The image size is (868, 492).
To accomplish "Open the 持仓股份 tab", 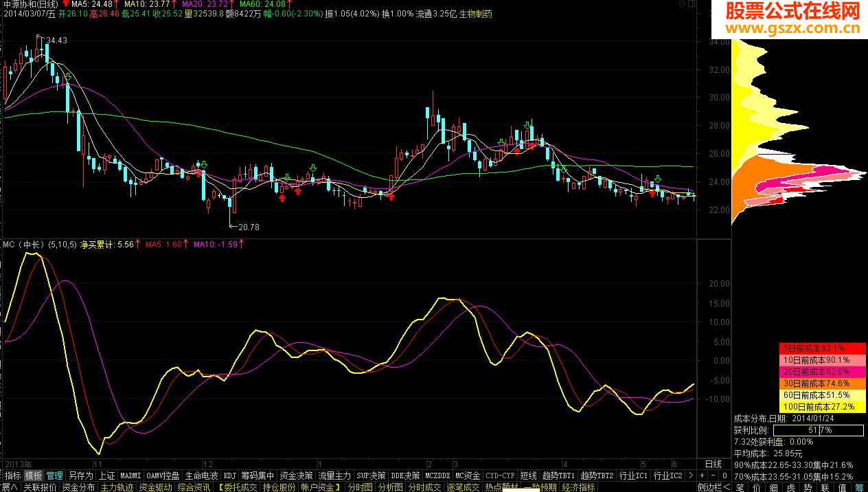I will click(279, 487).
